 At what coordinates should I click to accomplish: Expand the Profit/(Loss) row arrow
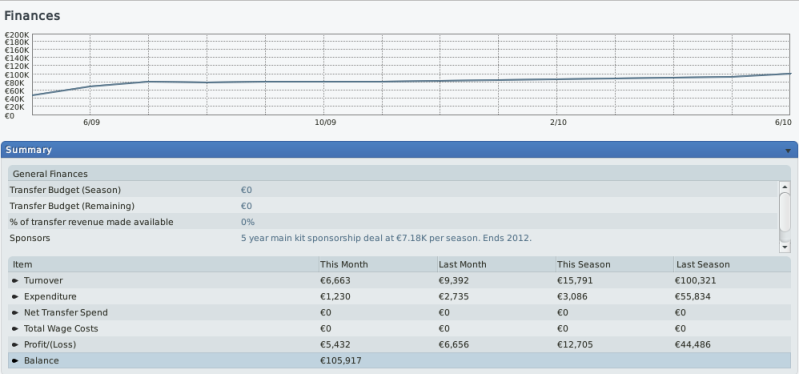[15, 345]
